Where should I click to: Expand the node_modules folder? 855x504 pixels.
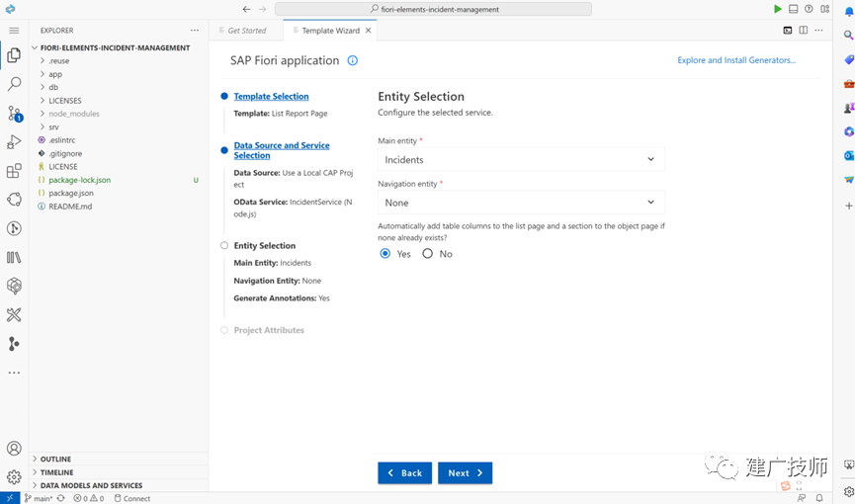[x=73, y=114]
